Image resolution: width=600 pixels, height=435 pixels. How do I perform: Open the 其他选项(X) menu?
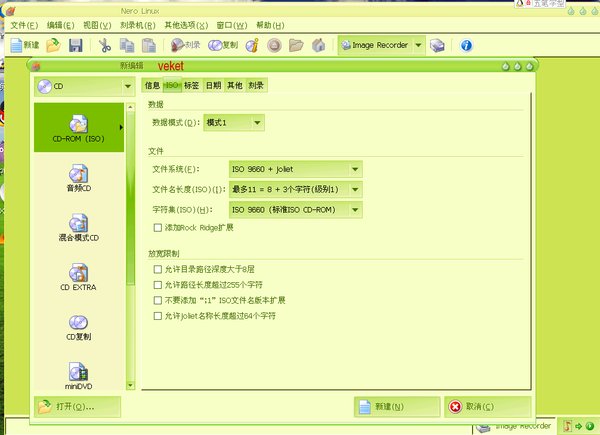coord(186,25)
